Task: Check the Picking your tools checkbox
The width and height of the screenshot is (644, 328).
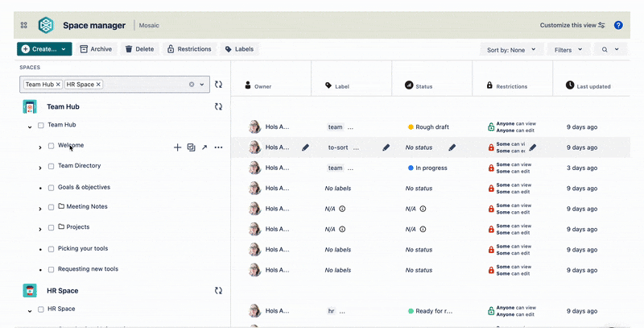Action: (x=51, y=249)
